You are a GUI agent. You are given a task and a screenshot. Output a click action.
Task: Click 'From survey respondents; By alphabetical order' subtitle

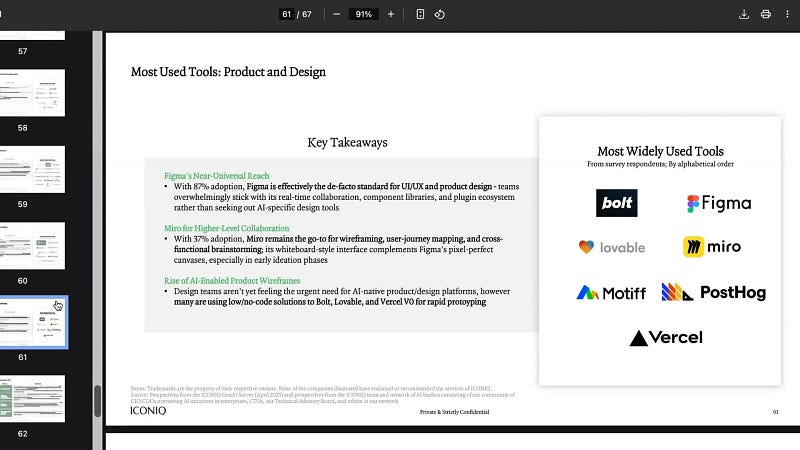[x=660, y=164]
